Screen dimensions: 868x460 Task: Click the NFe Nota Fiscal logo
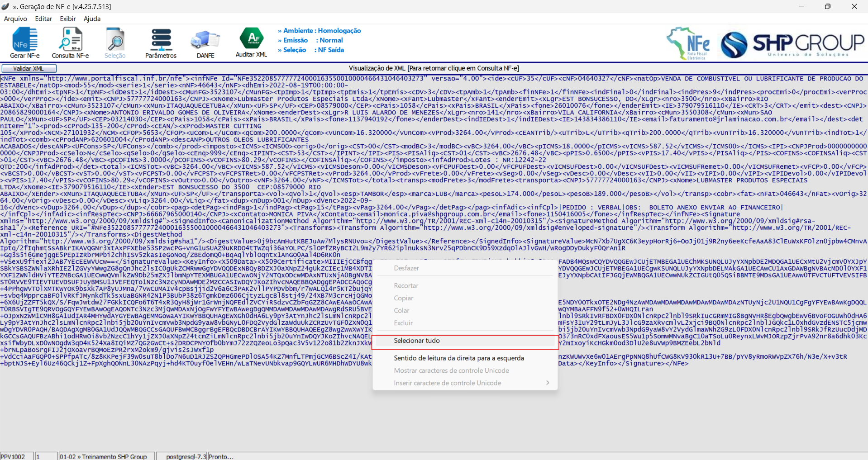(688, 43)
